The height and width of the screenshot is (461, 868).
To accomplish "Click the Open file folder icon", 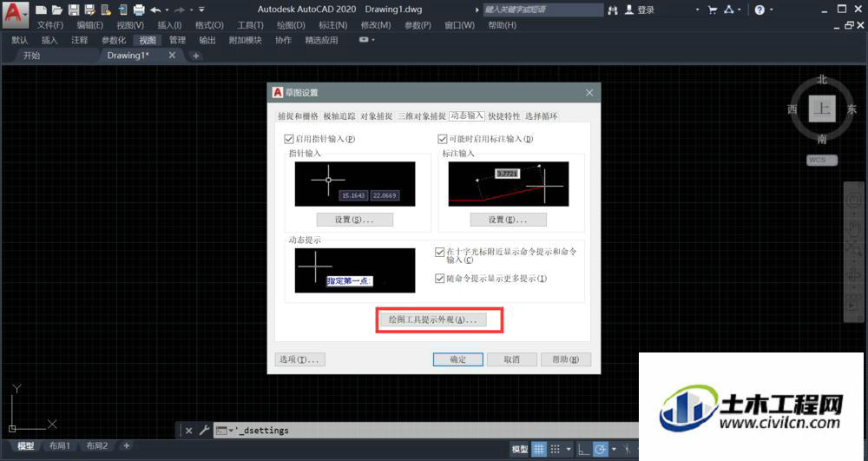I will point(57,10).
